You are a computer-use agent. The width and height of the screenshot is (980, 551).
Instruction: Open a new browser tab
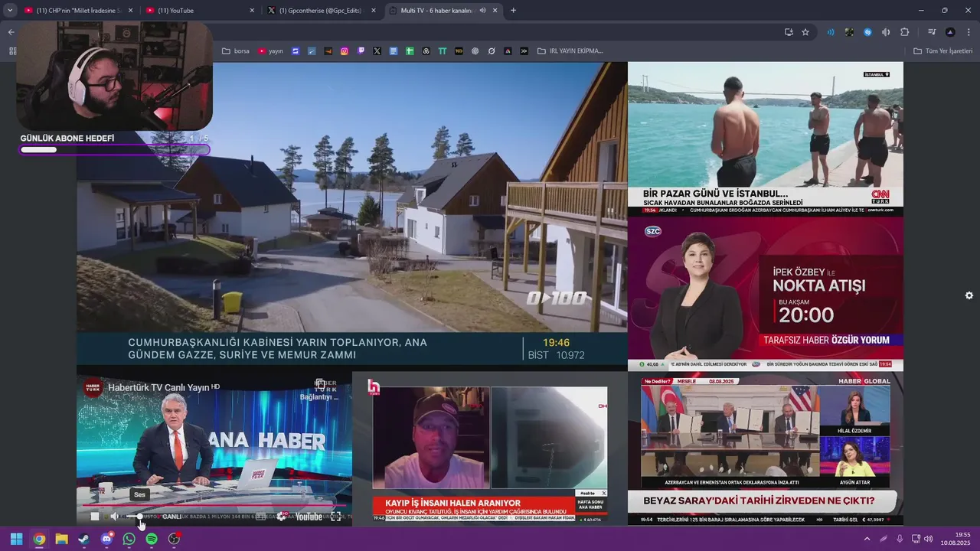[513, 11]
